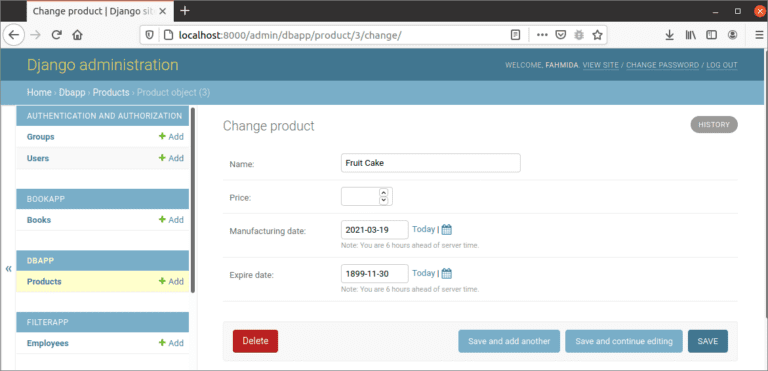Screen dimensions: 768x371
Task: Click the green plus beside Employees Add
Action: [x=162, y=343]
